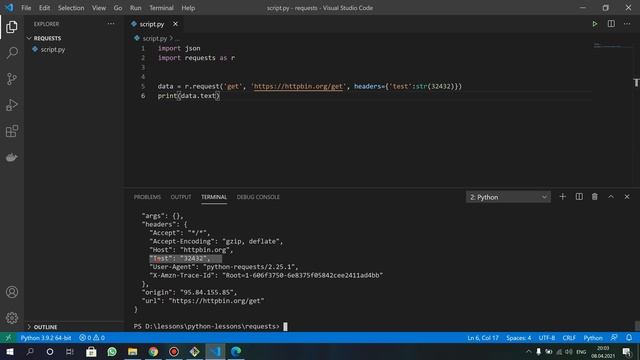Change language mode Python in status bar
Viewport: 640px width, 360px height.
coord(593,338)
